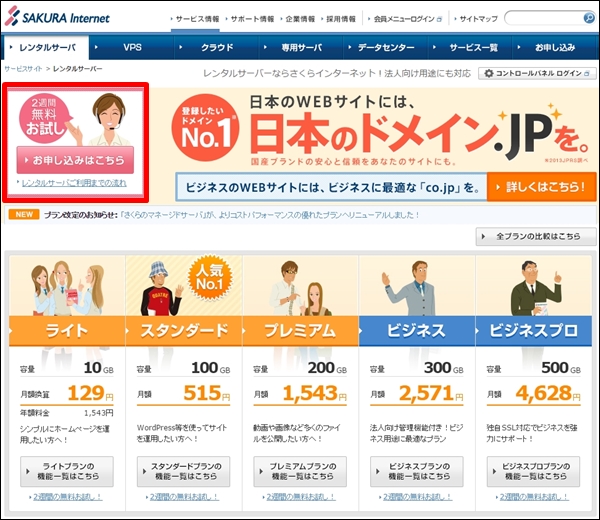
Task: Open the 専用サーバ navigation tab
Action: point(301,47)
